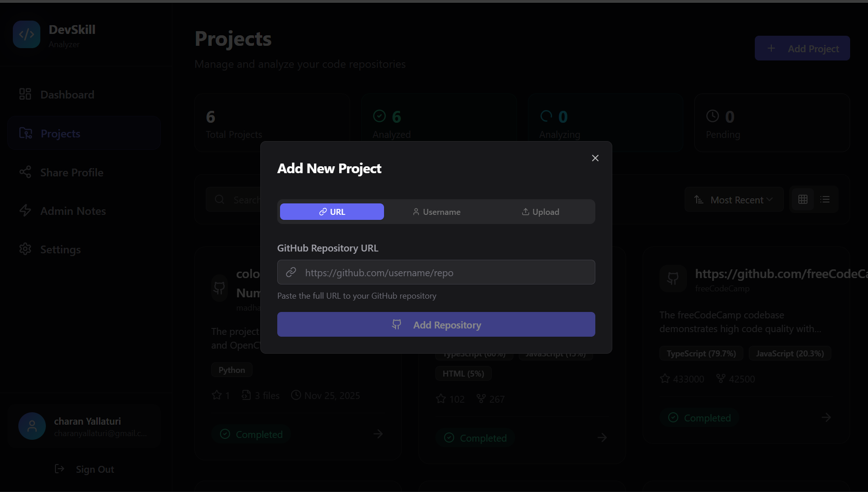Click the 433000 stars count
Viewport: 868px width, 492px height.
point(682,379)
